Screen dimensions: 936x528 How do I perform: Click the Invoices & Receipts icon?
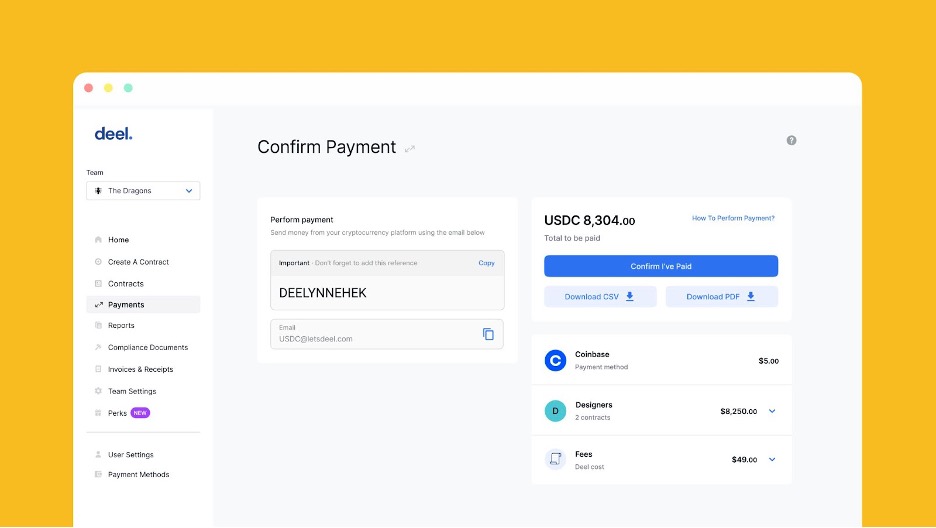(98, 369)
